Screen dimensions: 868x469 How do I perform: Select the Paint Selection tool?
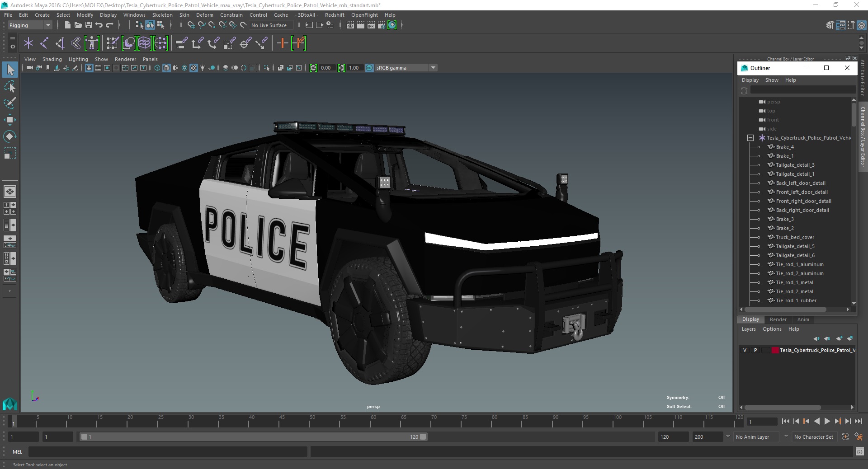[9, 103]
